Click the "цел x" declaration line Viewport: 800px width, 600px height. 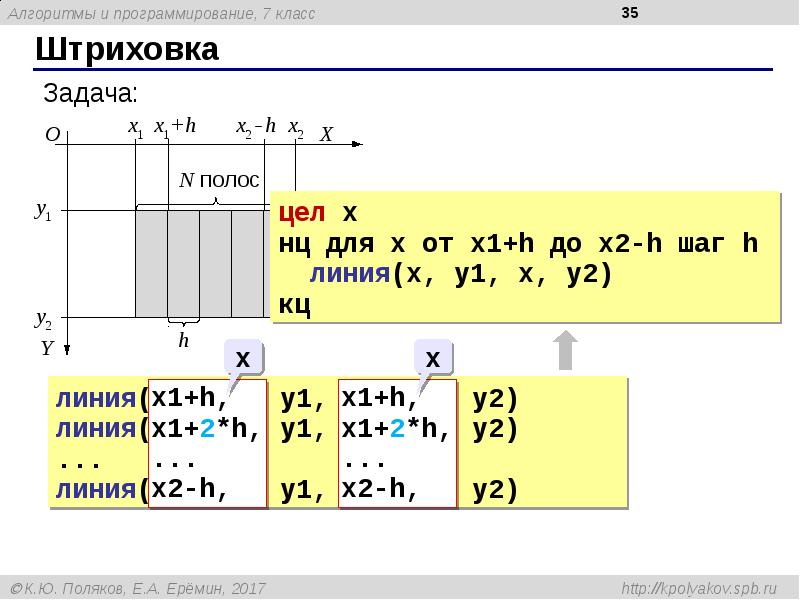point(317,214)
